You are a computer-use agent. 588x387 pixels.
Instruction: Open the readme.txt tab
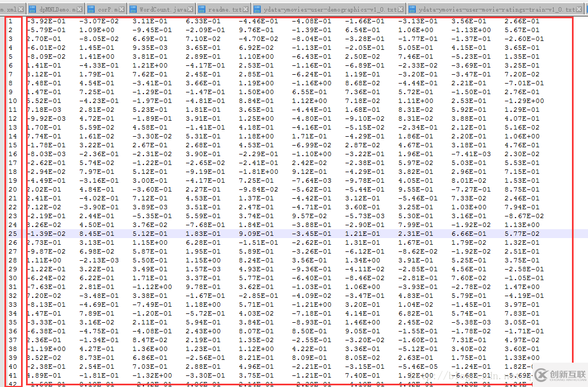tap(224, 9)
